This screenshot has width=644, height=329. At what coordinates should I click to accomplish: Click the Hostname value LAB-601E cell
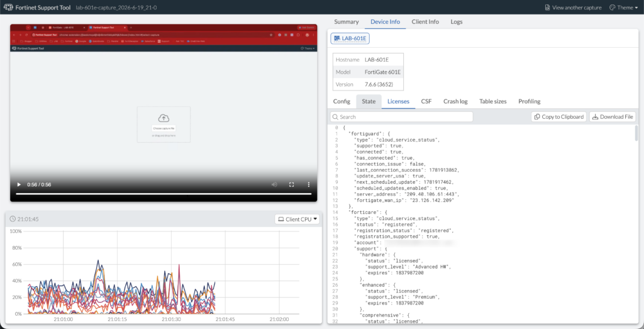[x=377, y=60]
